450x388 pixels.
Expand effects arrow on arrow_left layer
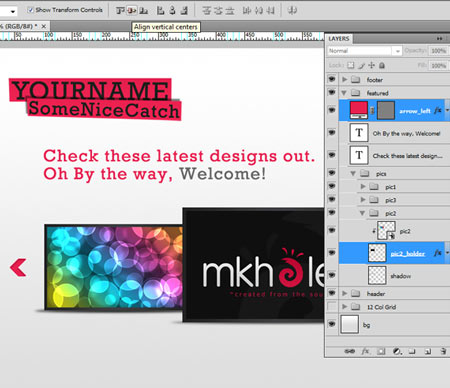point(447,110)
